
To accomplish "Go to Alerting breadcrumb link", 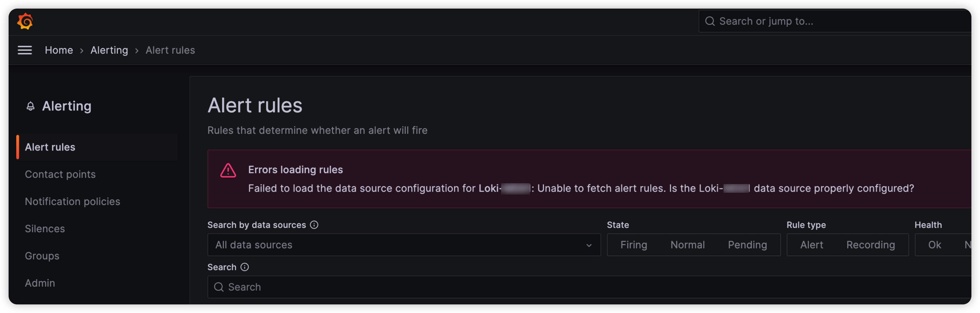I will pyautogui.click(x=109, y=50).
